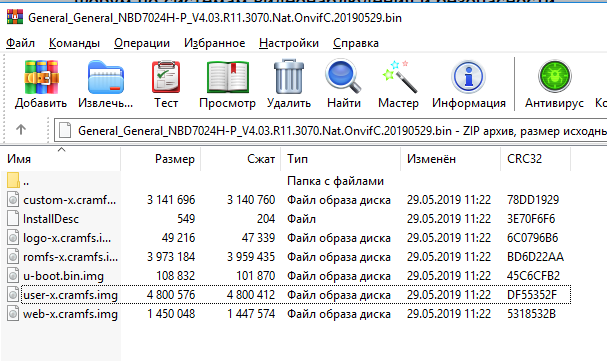607x361 pixels.
Task: Open the Команды menu
Action: [74, 43]
